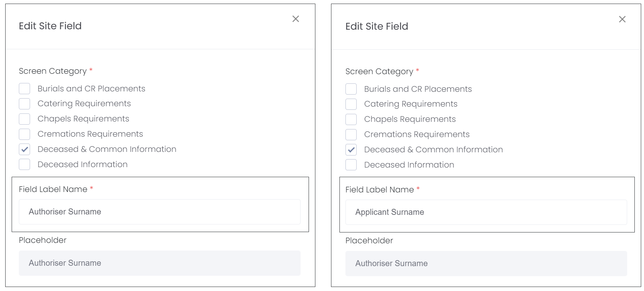
Task: Click the Screen Category label in left dialog
Action: tap(52, 71)
